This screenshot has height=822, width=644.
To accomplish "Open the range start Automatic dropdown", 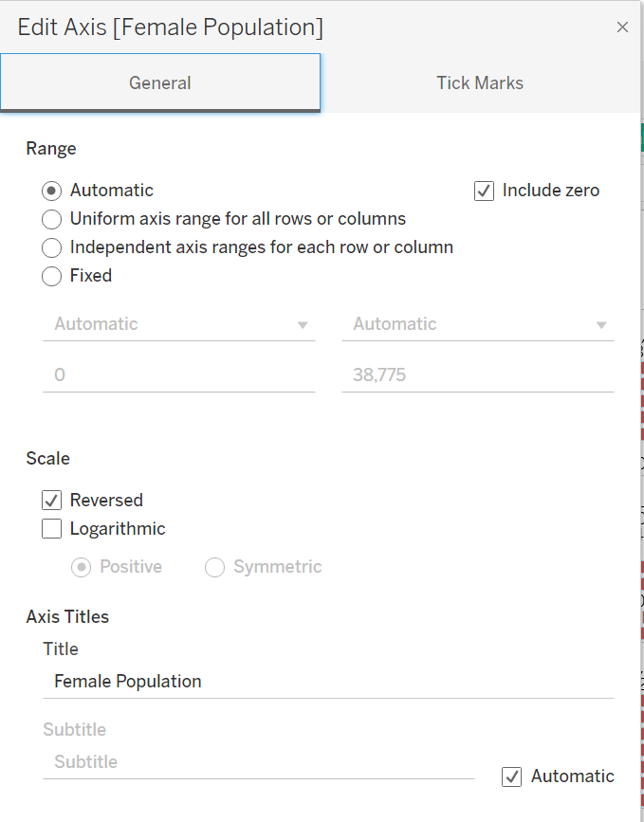I will 179,324.
